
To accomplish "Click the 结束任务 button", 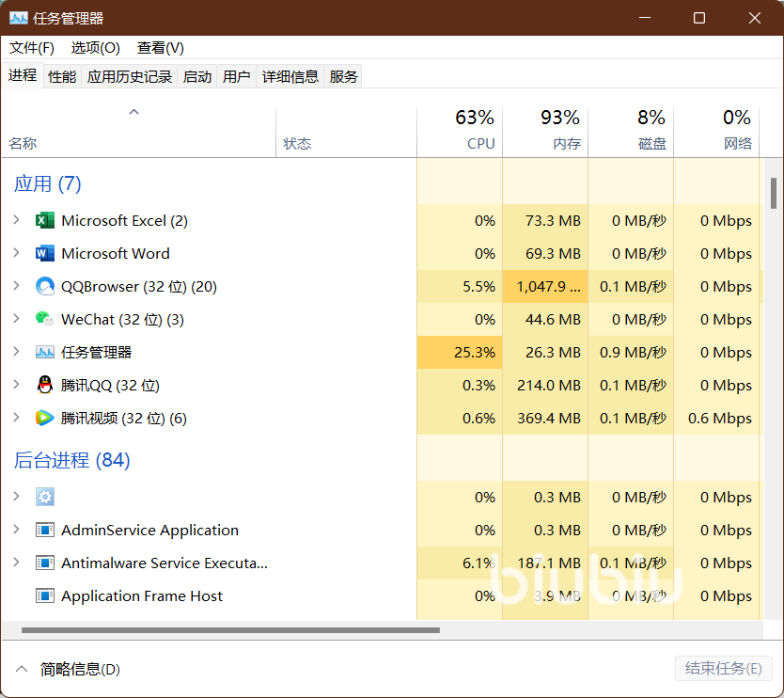I will (723, 668).
